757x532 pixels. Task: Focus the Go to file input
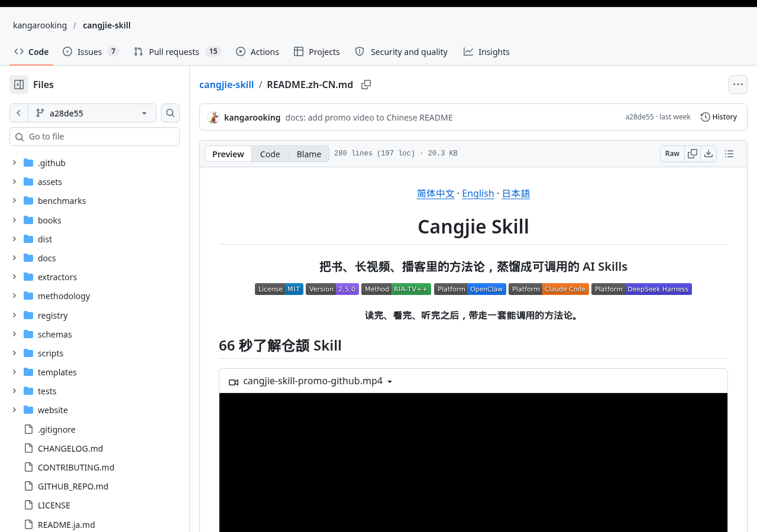[95, 137]
